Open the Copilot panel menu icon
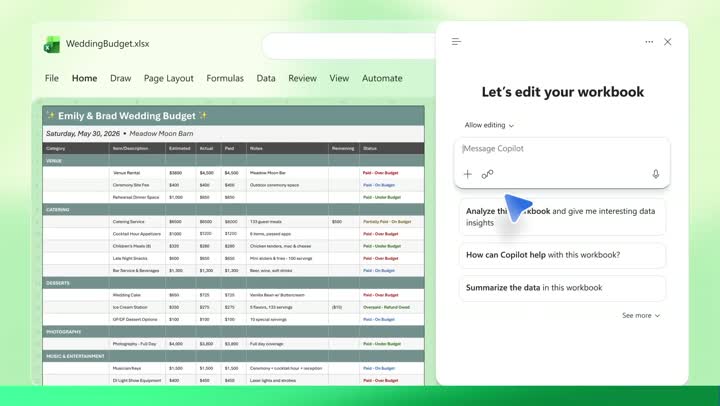Screen dimensions: 720x406 pos(456,42)
